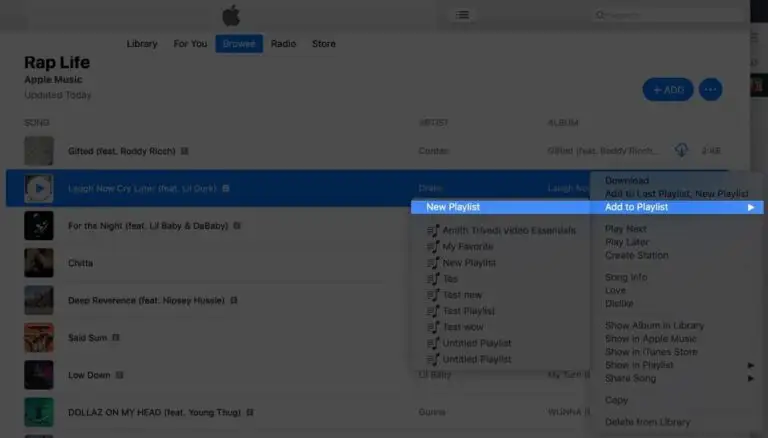768x438 pixels.
Task: Click the For the Night album artwork
Action: pos(39,226)
